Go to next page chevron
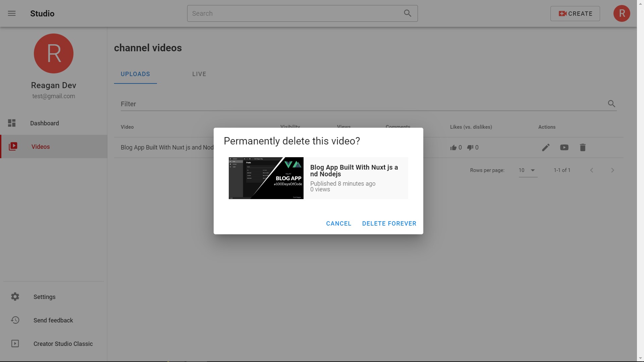The image size is (644, 362). [612, 170]
